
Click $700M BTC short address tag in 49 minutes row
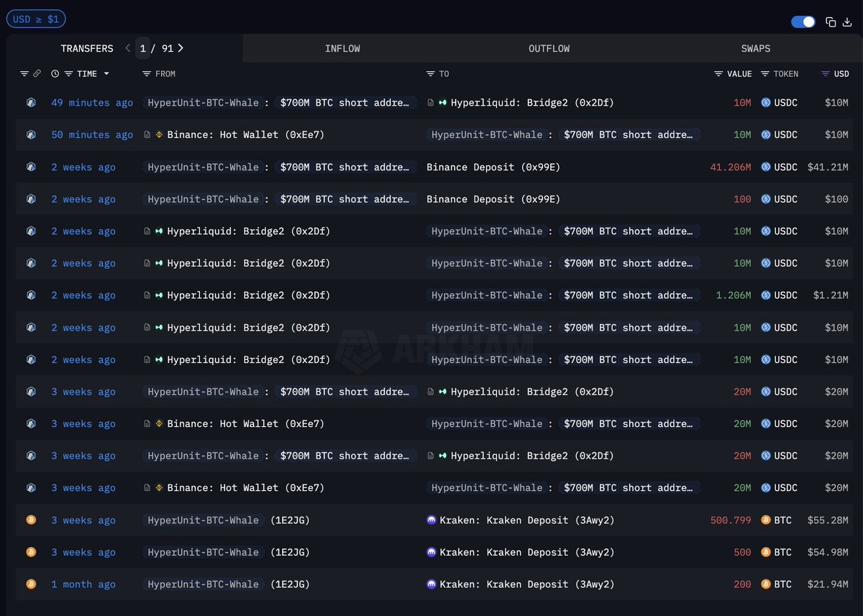coord(345,103)
